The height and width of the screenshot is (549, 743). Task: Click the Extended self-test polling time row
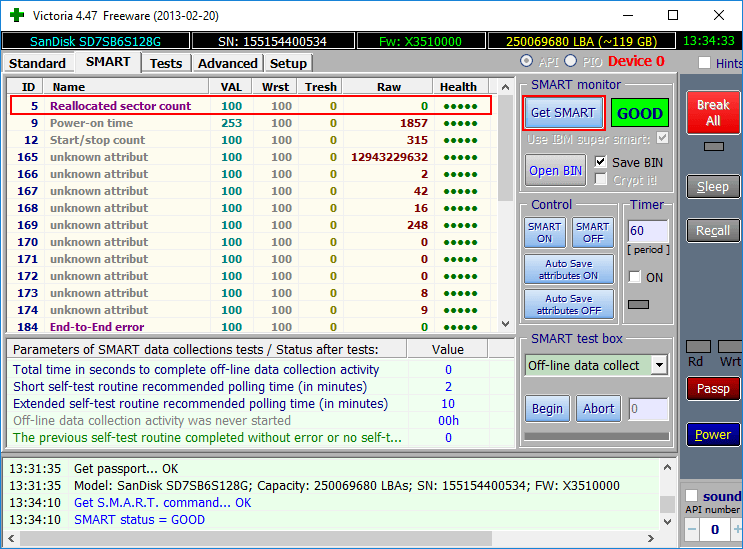[x=260, y=404]
